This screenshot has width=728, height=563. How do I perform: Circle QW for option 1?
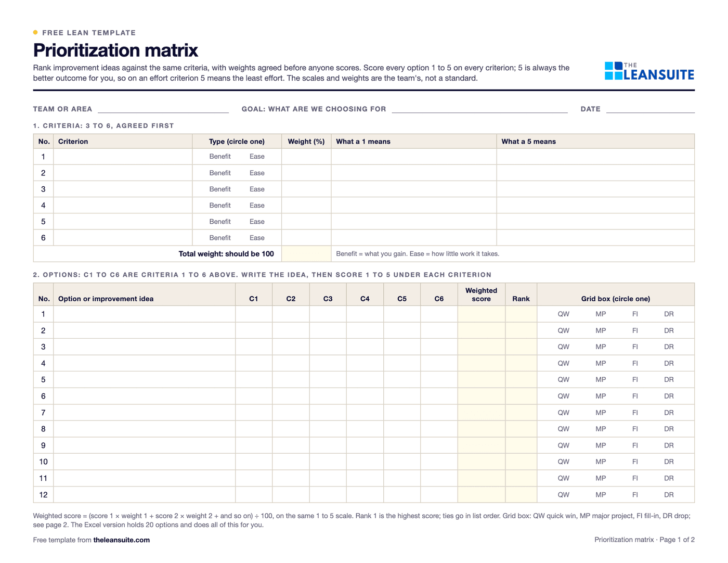(564, 314)
